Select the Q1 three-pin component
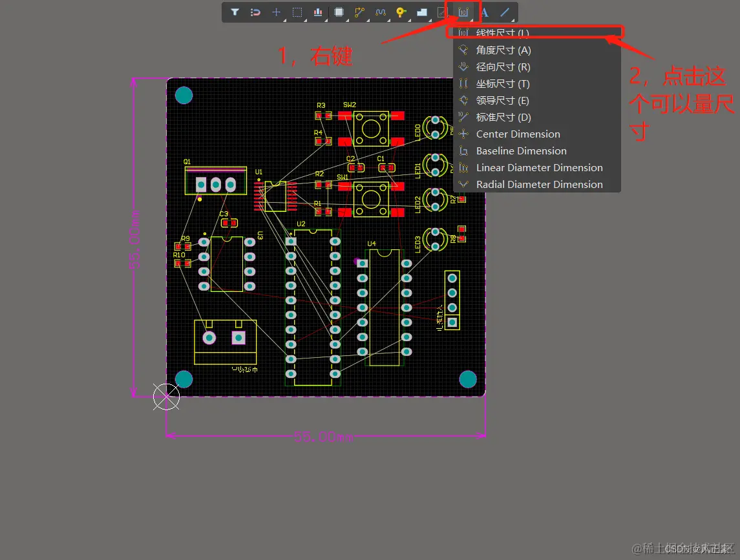The width and height of the screenshot is (740, 560). 216,180
